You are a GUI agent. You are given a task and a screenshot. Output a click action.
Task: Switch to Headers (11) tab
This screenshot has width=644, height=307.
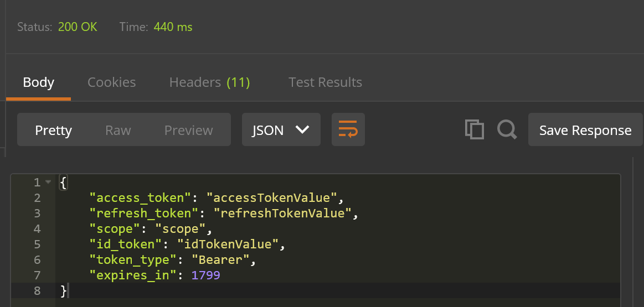pyautogui.click(x=209, y=82)
